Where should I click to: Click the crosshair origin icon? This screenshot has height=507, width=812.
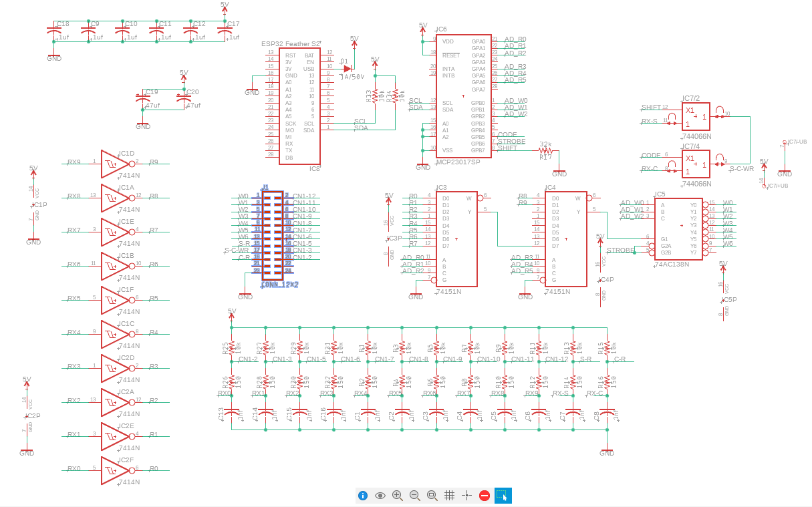[x=467, y=495]
